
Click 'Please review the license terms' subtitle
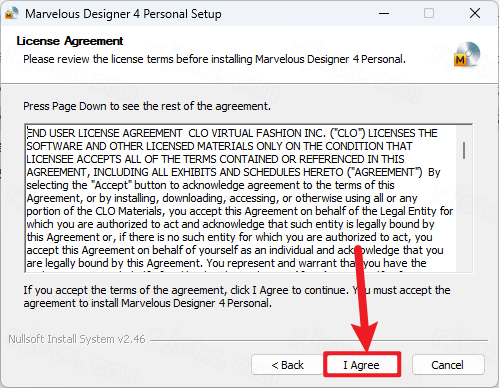pos(214,59)
